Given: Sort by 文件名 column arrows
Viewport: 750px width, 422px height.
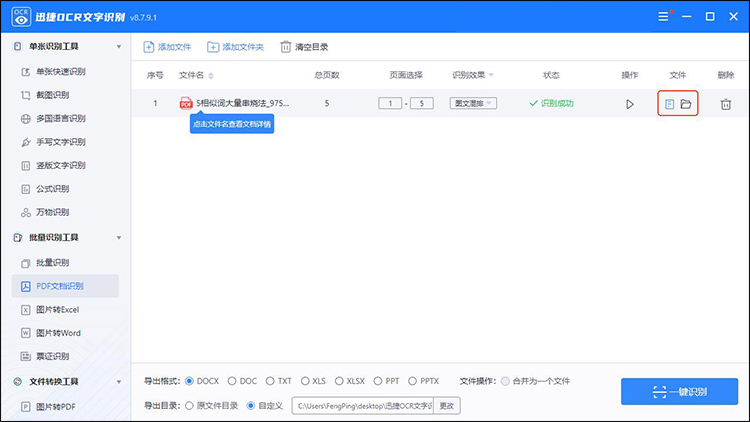Looking at the screenshot, I should point(211,76).
